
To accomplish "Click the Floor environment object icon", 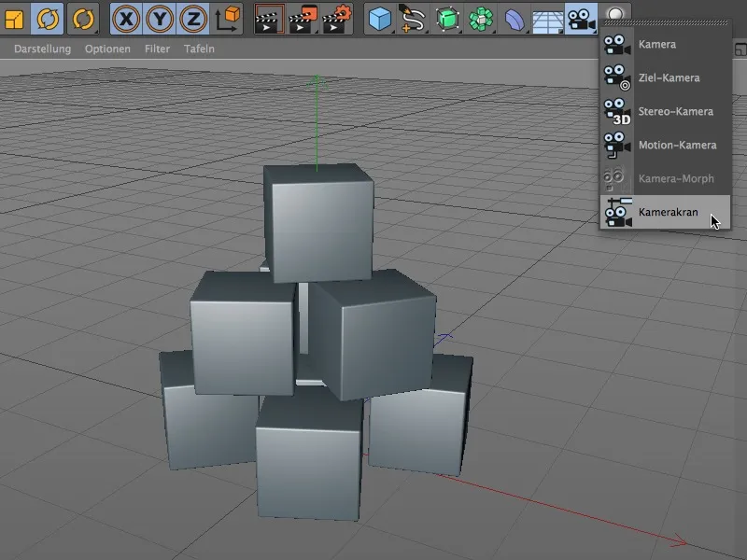I will coord(548,19).
